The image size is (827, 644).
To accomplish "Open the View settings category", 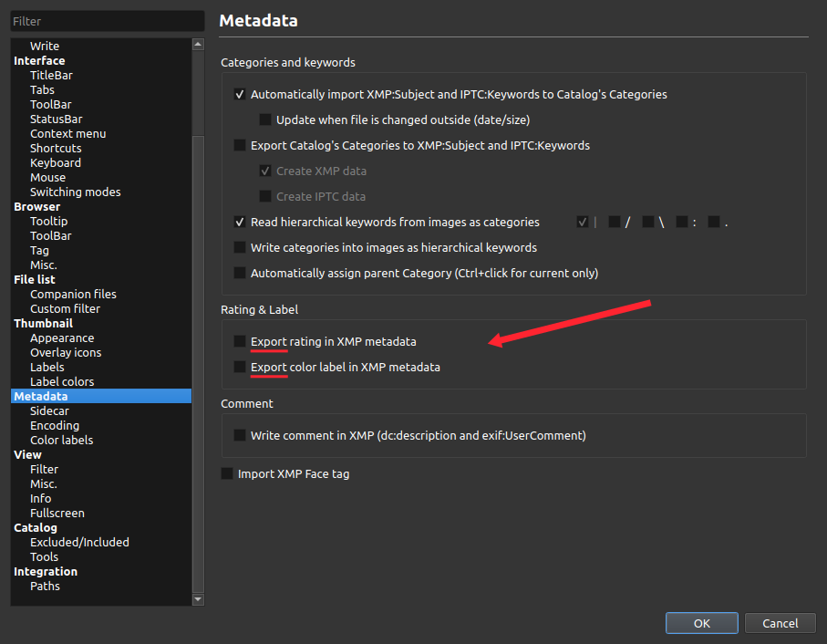I will click(27, 454).
